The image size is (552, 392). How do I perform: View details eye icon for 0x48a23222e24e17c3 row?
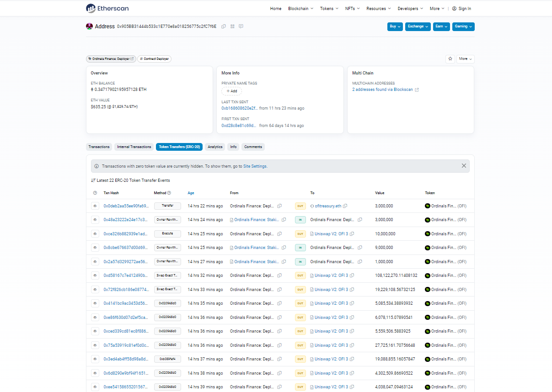tap(95, 220)
